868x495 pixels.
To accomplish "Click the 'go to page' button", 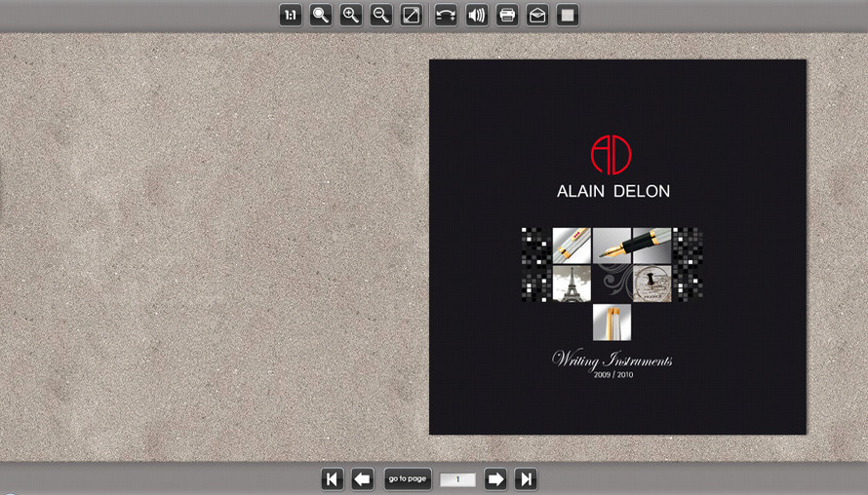I will tap(408, 479).
